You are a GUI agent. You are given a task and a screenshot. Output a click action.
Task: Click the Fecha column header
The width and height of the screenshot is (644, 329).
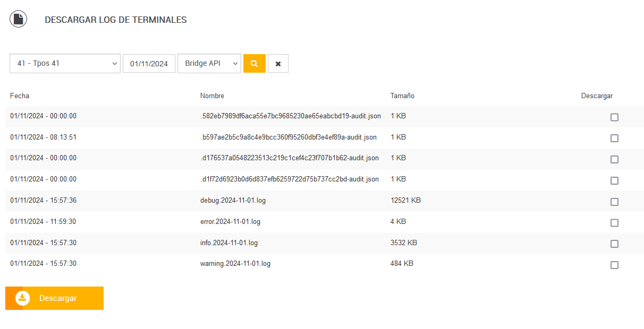[x=20, y=96]
